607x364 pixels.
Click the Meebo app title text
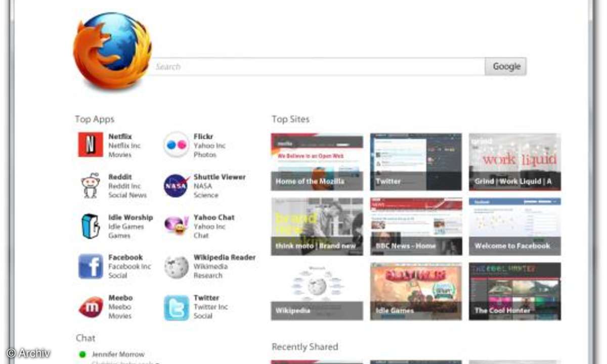pos(120,298)
